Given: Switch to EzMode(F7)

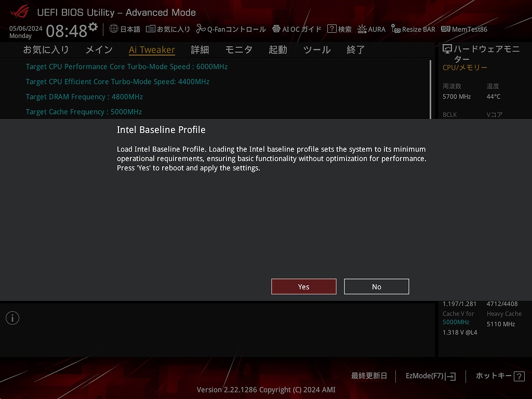Looking at the screenshot, I should pos(425,376).
